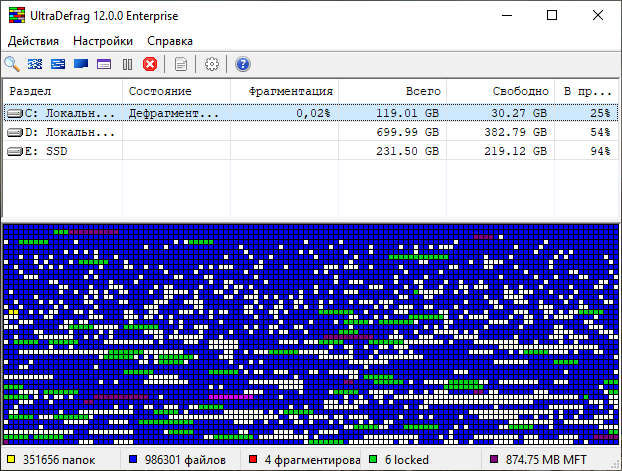Viewport: 622px width, 471px height.
Task: Click the Defragment toolbar icon
Action: (36, 64)
